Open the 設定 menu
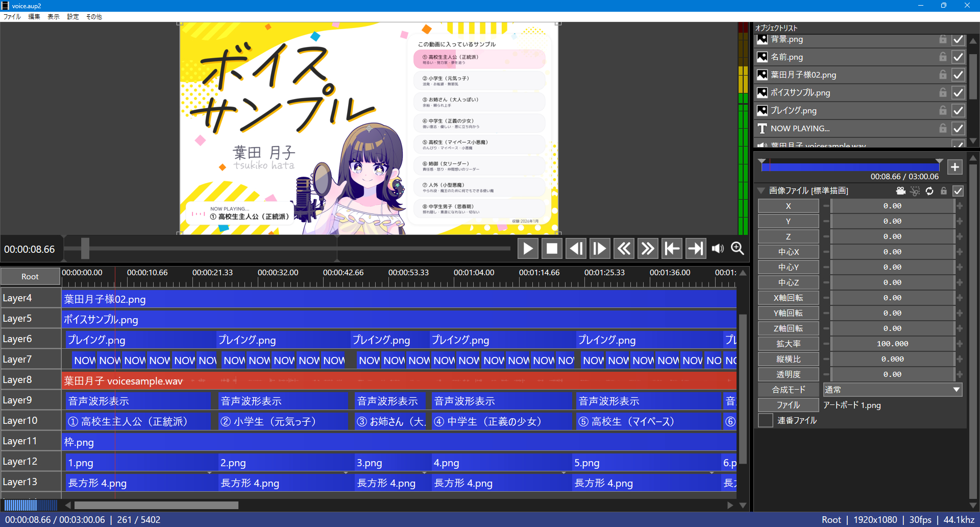This screenshot has width=980, height=527. click(x=72, y=16)
